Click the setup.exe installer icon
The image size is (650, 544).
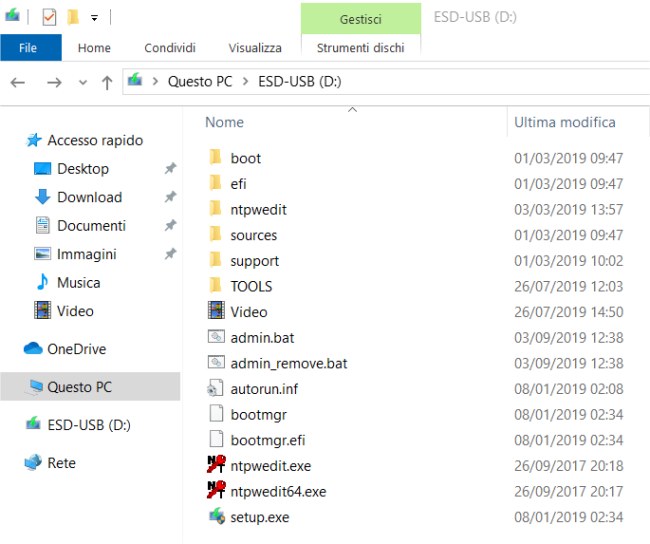click(x=215, y=517)
